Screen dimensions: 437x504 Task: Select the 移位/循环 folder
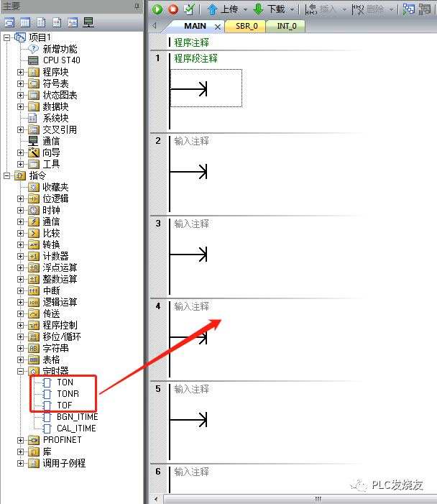[62, 336]
